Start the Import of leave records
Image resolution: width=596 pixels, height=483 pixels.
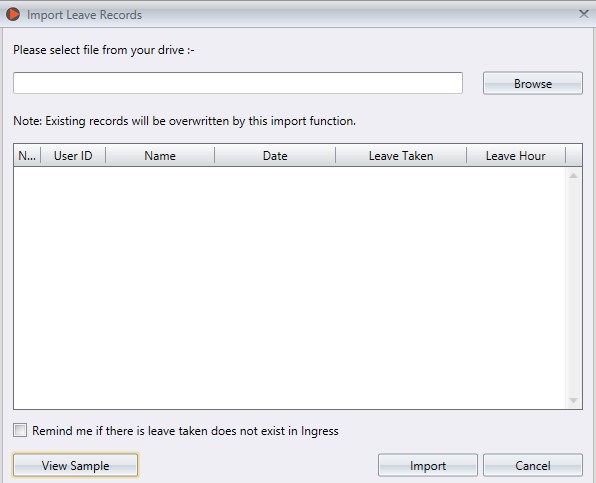(428, 465)
